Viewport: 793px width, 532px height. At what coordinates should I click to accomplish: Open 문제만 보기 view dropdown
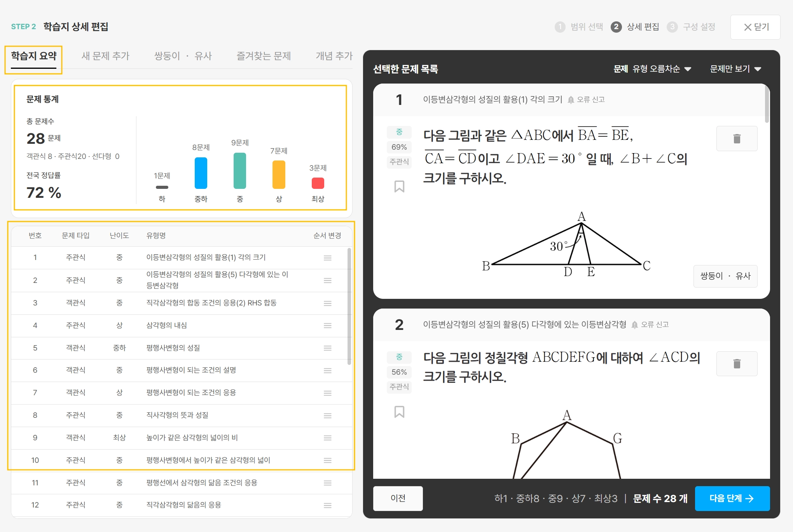click(735, 69)
